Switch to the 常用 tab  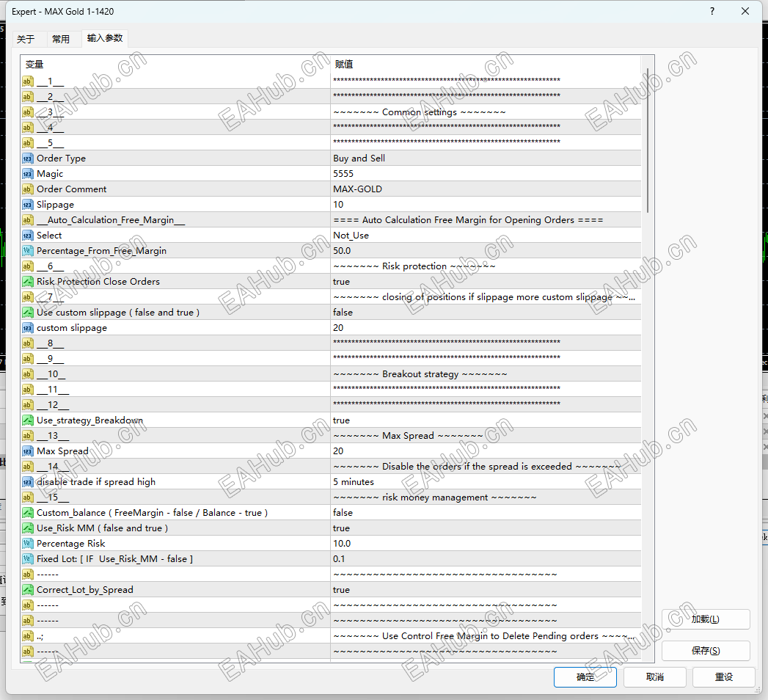point(61,39)
